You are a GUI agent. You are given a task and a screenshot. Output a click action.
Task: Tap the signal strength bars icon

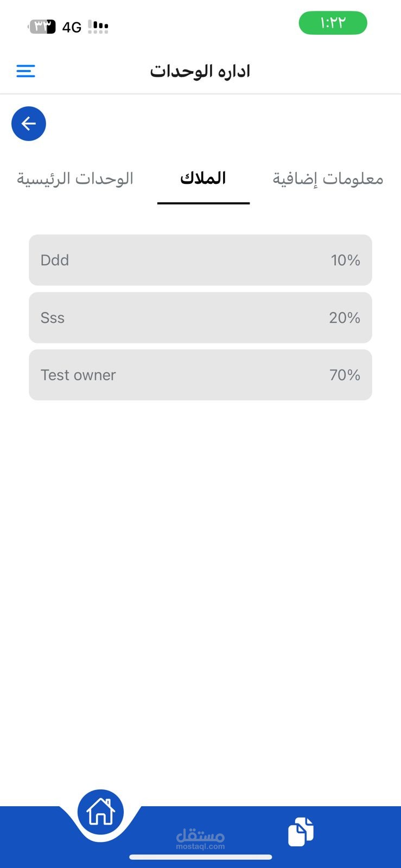point(98,27)
